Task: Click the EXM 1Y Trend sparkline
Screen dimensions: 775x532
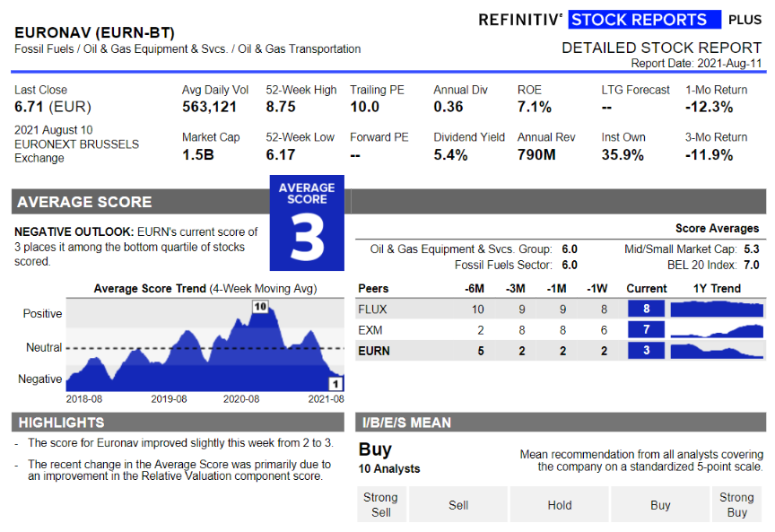Action: [x=717, y=330]
